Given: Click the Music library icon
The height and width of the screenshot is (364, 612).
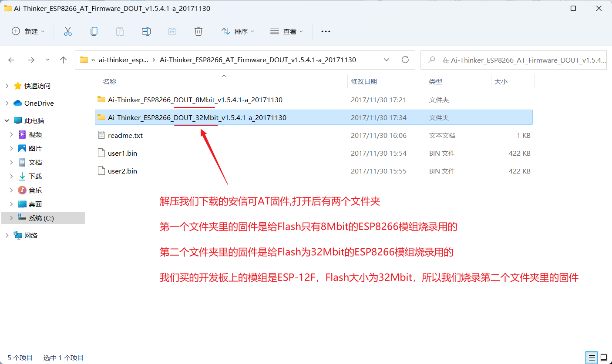Looking at the screenshot, I should point(22,190).
